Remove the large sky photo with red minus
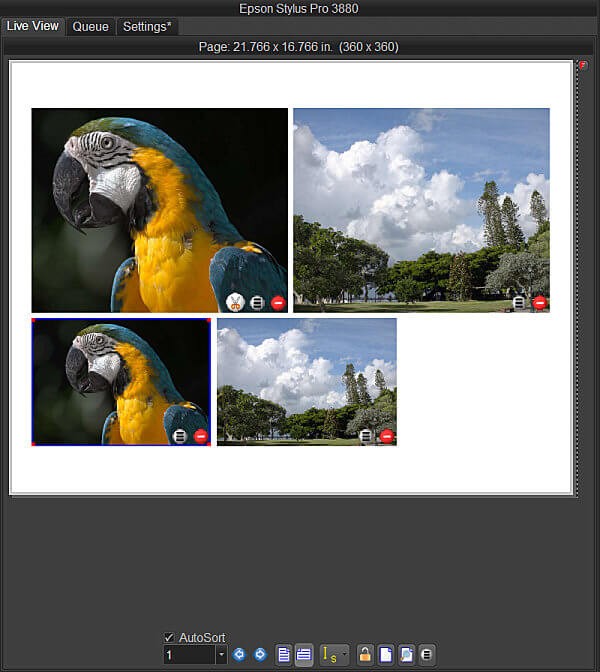Viewport: 600px width, 672px height. pos(540,302)
